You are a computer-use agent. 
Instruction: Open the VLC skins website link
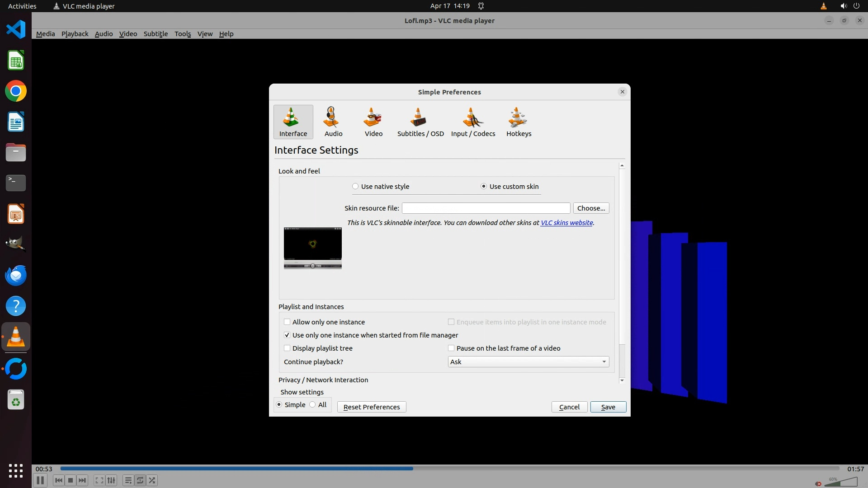[566, 223]
